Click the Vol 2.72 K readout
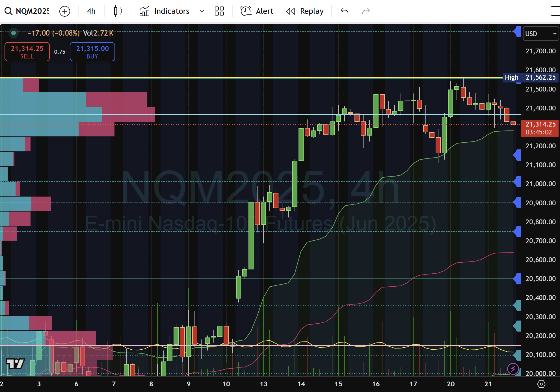Image resolution: width=560 pixels, height=392 pixels. pyautogui.click(x=98, y=33)
